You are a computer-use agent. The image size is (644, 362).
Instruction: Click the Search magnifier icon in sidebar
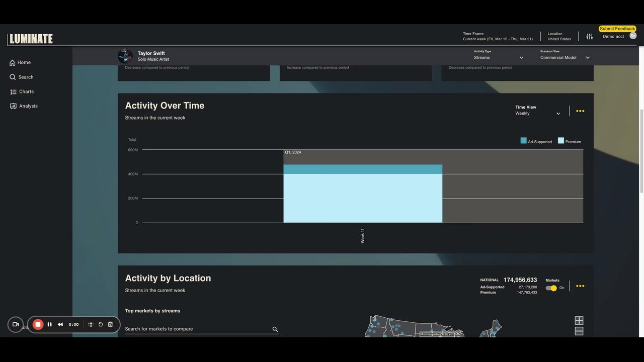coord(13,77)
